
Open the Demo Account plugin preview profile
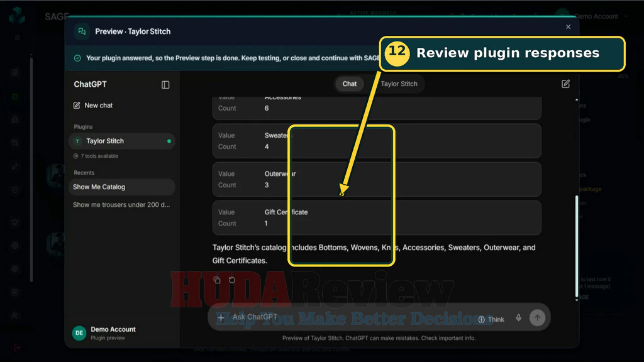point(121,333)
